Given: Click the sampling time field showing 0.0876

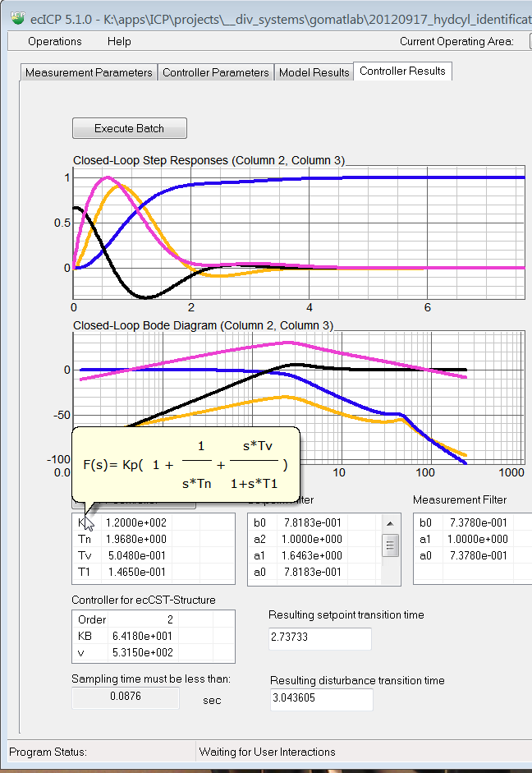Looking at the screenshot, I should pyautogui.click(x=125, y=697).
